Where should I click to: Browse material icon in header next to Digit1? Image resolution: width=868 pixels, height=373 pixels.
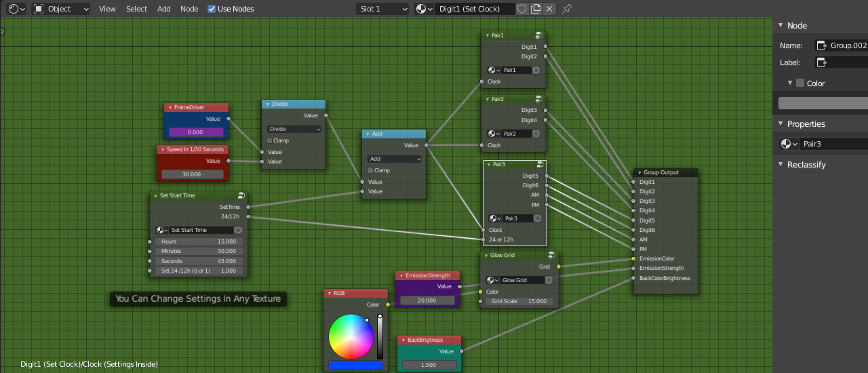point(425,9)
